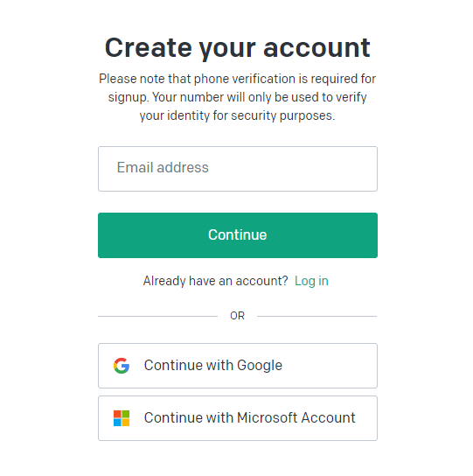Choose Continue with Microsoft Account option

(238, 418)
